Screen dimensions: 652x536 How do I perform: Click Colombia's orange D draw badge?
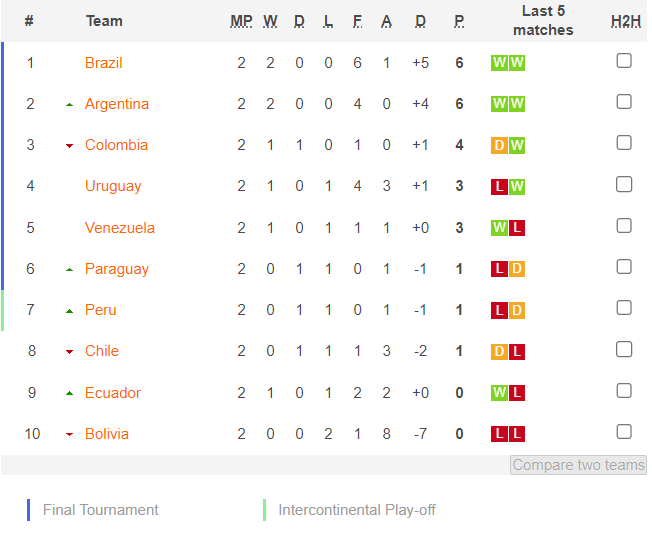coord(499,145)
